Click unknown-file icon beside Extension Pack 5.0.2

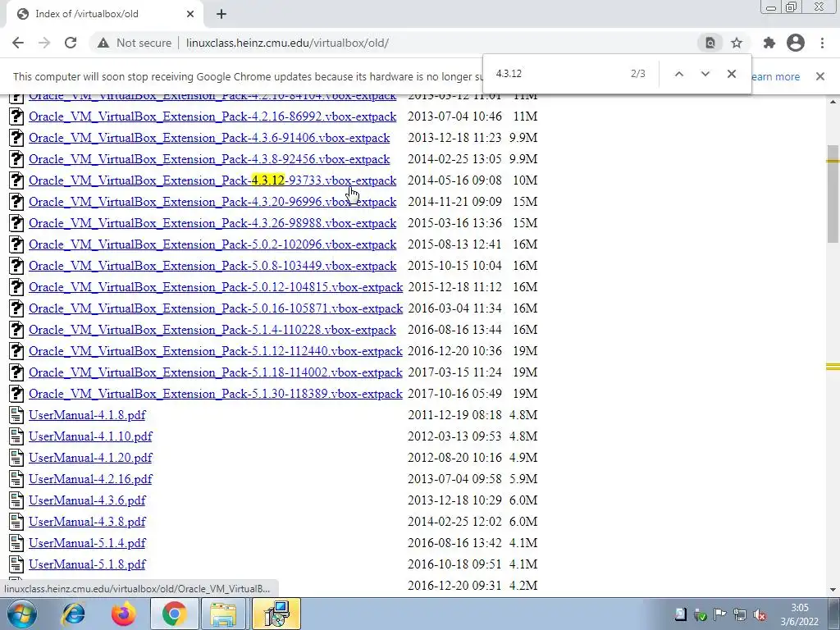tap(16, 244)
